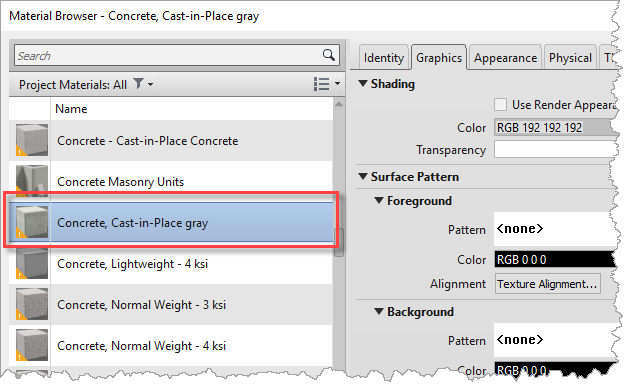
Task: Collapse the Surface Pattern section
Action: point(363,176)
